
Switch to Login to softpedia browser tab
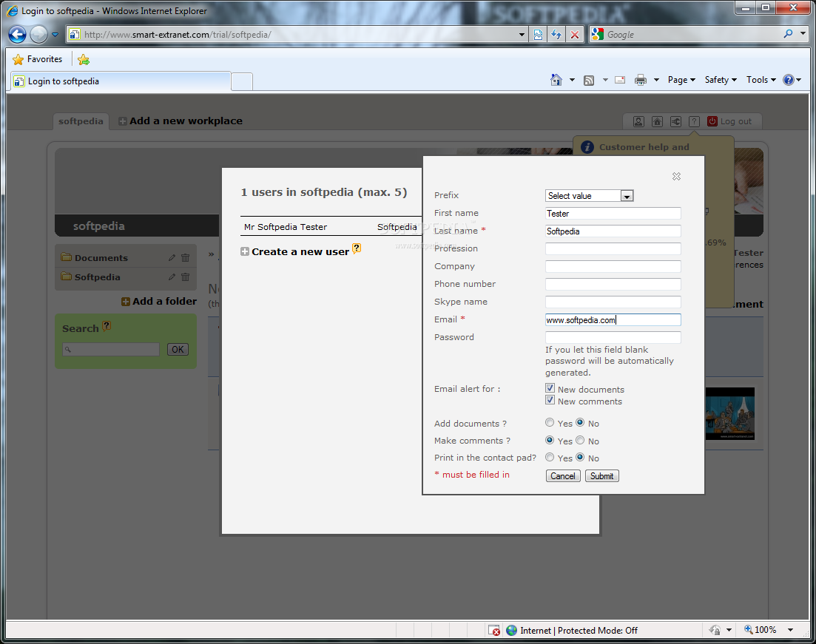pyautogui.click(x=121, y=81)
